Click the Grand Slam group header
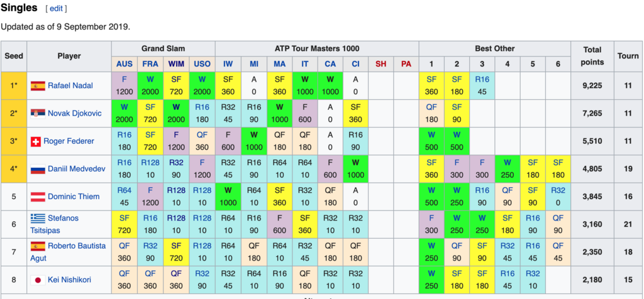 (x=163, y=48)
